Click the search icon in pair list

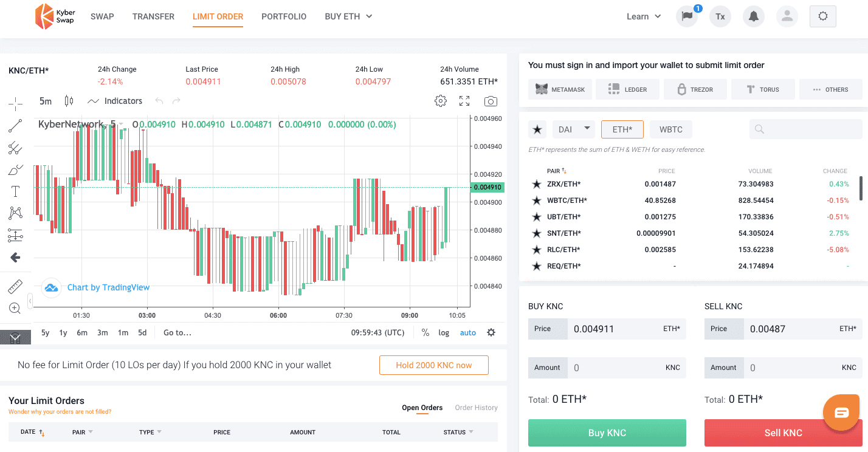(x=759, y=129)
